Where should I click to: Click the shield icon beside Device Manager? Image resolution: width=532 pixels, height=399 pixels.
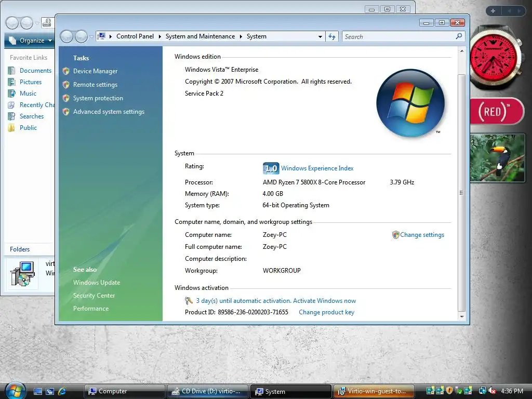click(x=66, y=71)
